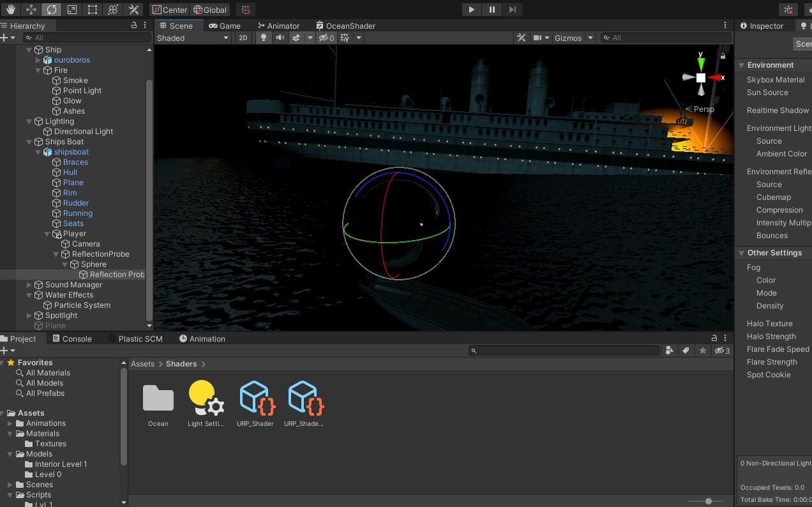Adjust the Project panel thumbnail size slider
812x507 pixels.
(707, 501)
